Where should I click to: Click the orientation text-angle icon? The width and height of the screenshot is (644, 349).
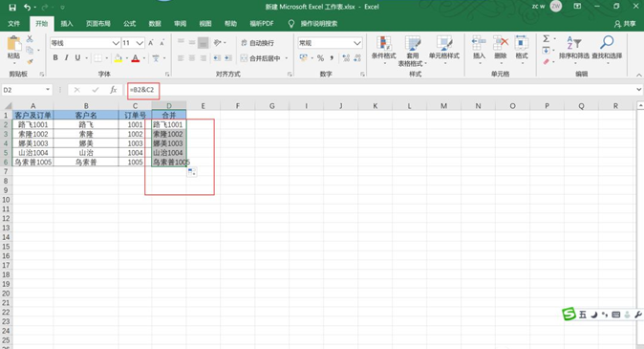[218, 42]
